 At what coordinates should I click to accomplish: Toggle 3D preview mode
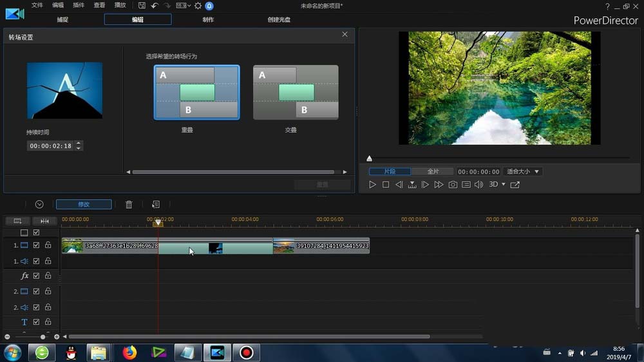(x=493, y=184)
